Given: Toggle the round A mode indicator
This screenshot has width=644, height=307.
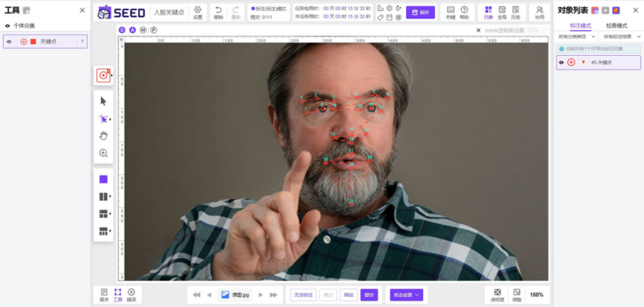Looking at the screenshot, I should pyautogui.click(x=133, y=30).
